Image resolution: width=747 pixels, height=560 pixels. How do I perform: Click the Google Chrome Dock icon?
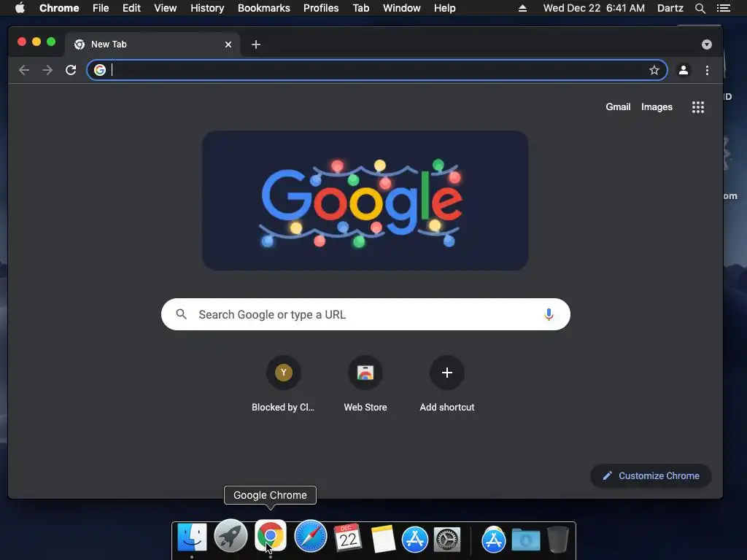click(271, 536)
